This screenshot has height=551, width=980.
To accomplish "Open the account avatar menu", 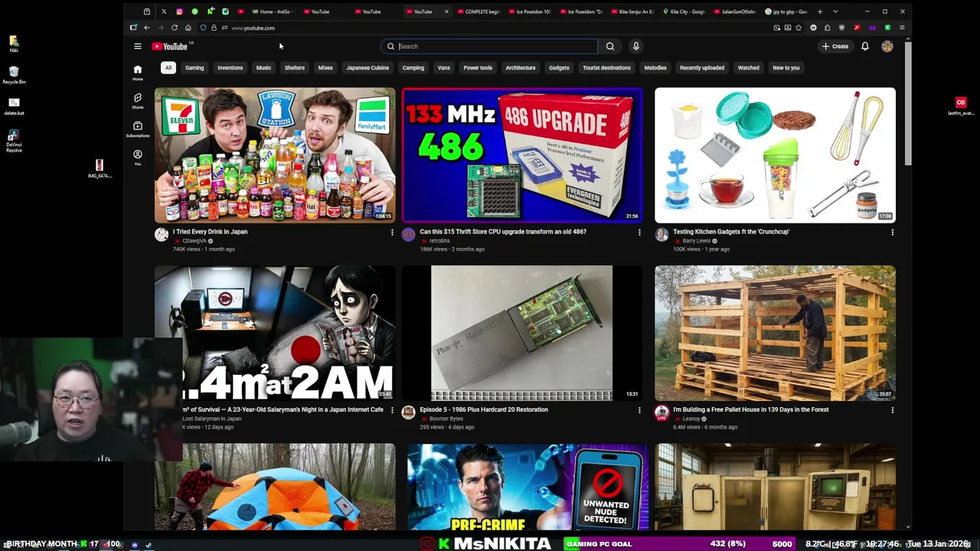I will coord(887,47).
